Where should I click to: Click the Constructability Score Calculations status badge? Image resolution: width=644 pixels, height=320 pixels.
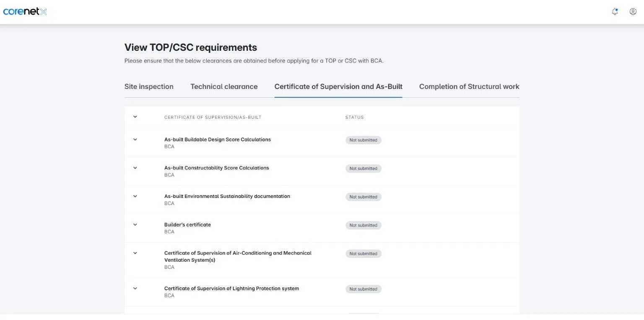tap(363, 168)
